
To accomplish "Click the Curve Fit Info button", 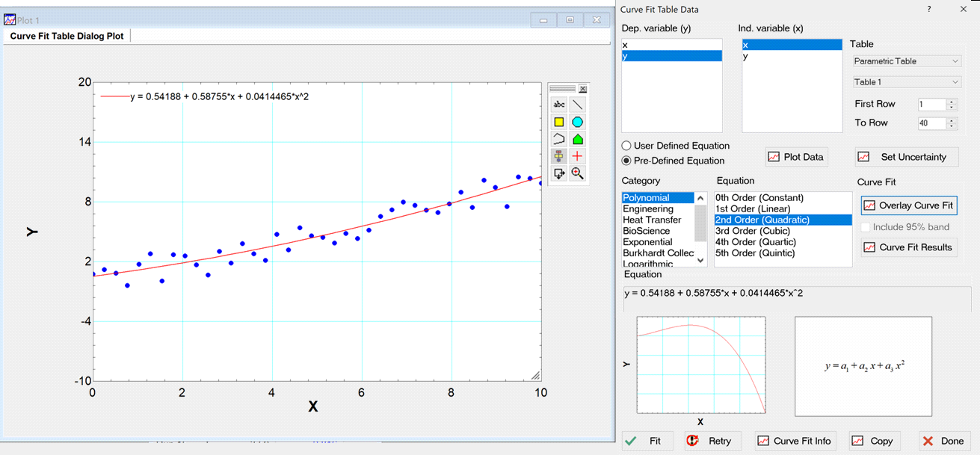I will click(x=794, y=441).
